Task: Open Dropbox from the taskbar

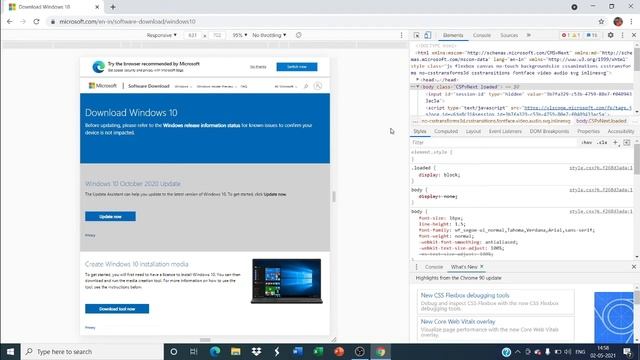Action: click(x=256, y=351)
